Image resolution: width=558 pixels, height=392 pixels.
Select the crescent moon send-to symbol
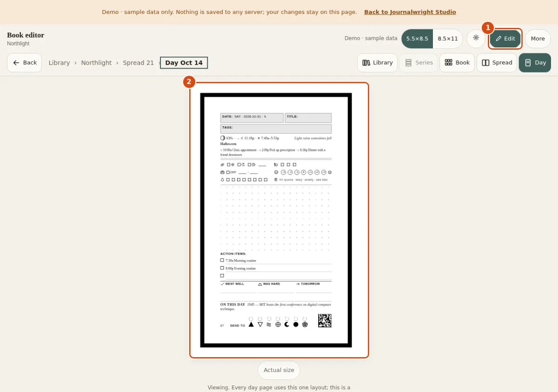click(x=287, y=324)
